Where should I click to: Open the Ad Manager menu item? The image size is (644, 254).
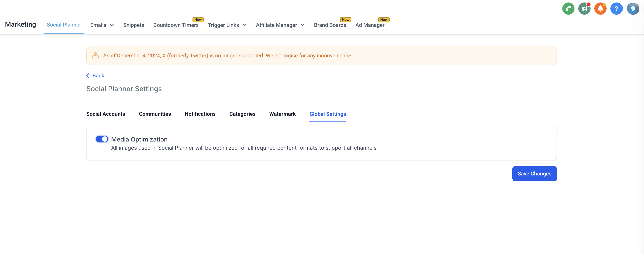pyautogui.click(x=370, y=25)
